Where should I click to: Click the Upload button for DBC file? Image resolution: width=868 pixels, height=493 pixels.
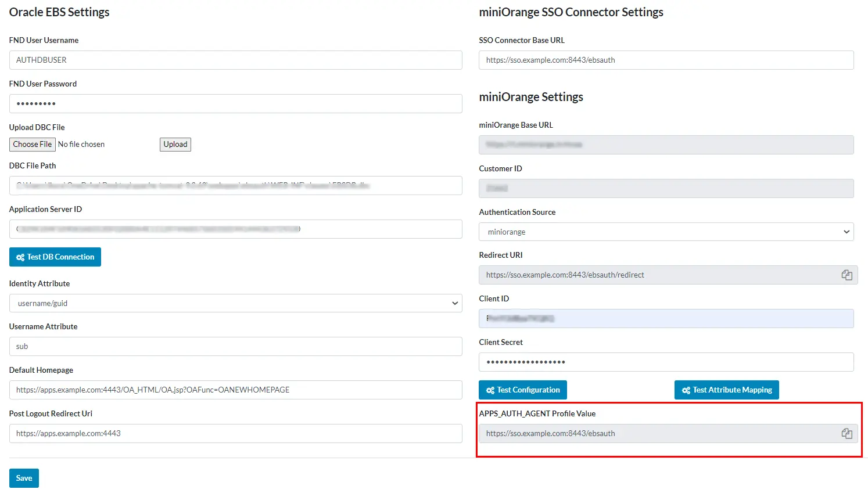pyautogui.click(x=175, y=144)
